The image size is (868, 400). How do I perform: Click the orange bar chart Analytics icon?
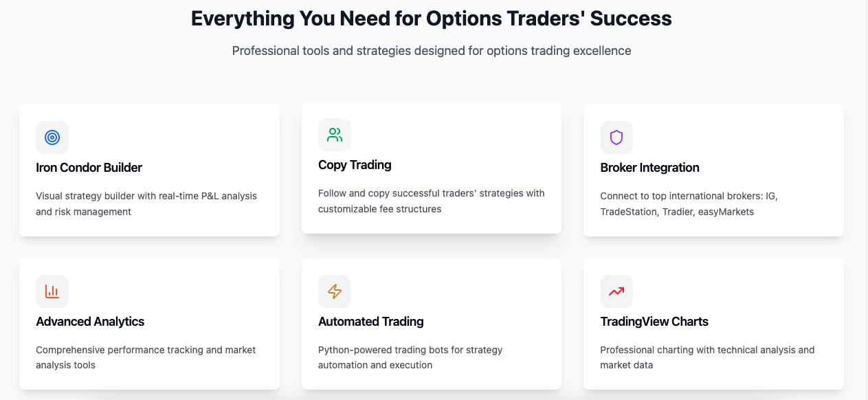point(52,291)
